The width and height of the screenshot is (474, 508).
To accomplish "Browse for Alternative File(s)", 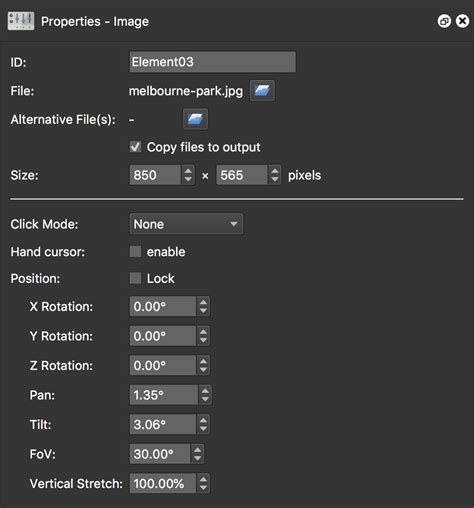I will click(195, 119).
